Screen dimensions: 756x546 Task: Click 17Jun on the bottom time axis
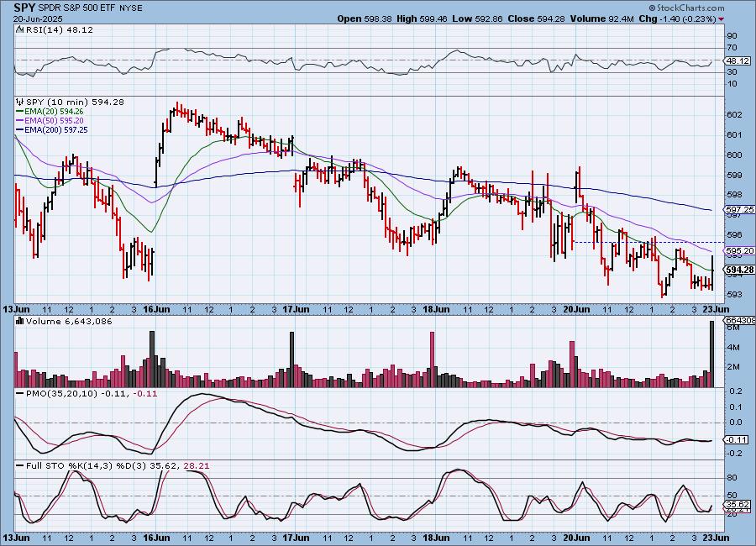pos(296,538)
